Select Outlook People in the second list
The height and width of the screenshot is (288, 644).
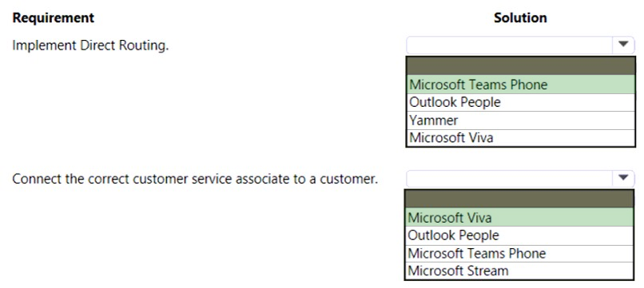(x=519, y=235)
